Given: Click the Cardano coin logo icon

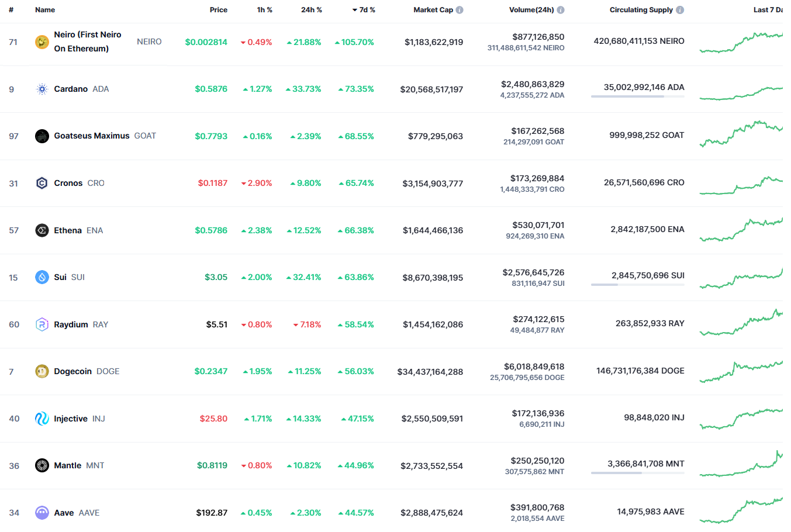Looking at the screenshot, I should pos(42,89).
